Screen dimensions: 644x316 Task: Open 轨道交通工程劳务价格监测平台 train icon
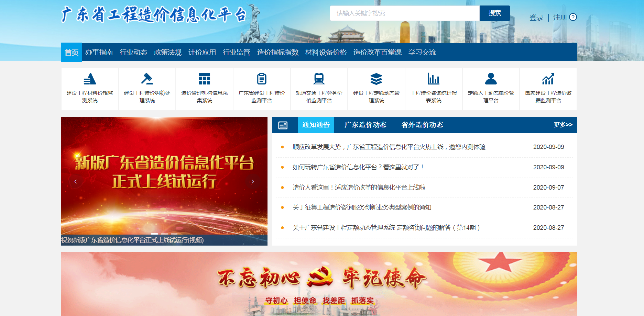pos(319,79)
